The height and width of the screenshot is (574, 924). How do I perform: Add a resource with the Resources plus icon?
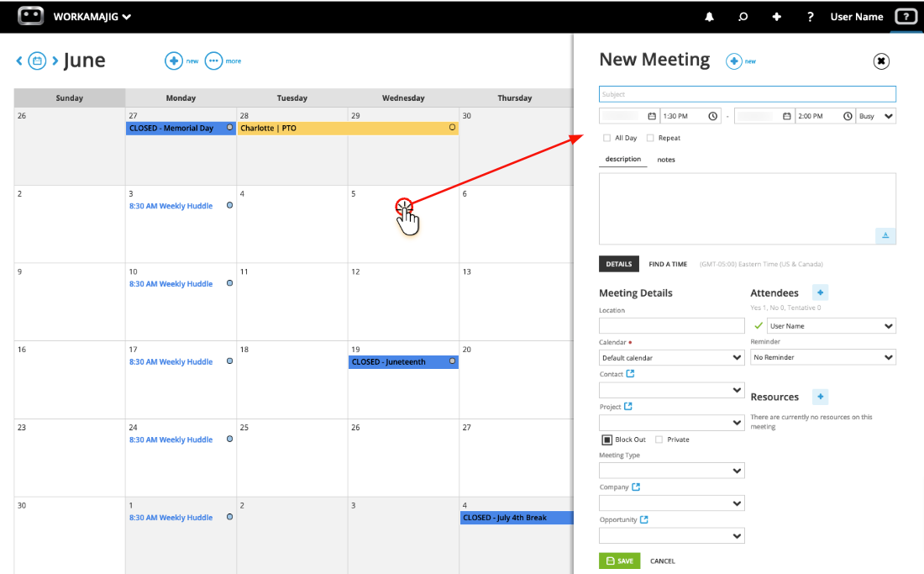(821, 397)
